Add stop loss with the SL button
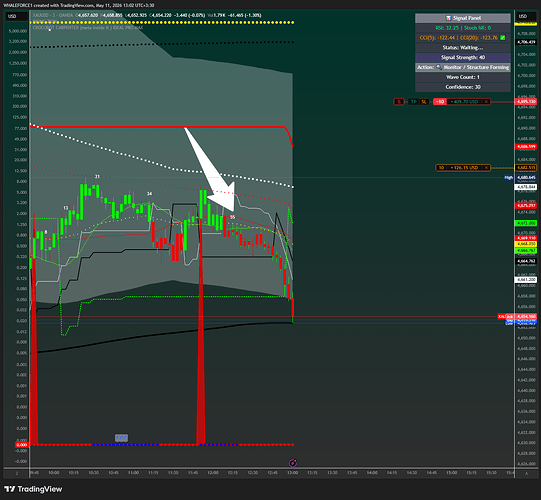Image resolution: width=541 pixels, height=500 pixels. tap(424, 101)
